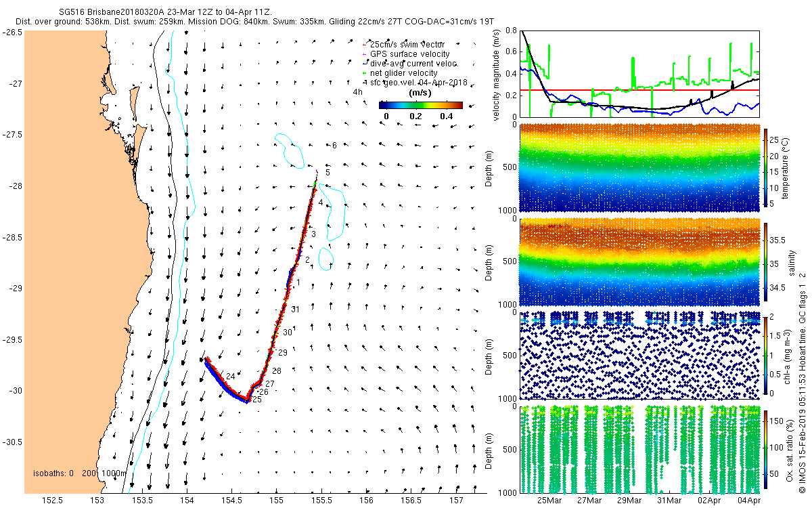Viewport: 812px width, 508px height.
Task: Click the temperature depth section plot
Action: (639, 169)
